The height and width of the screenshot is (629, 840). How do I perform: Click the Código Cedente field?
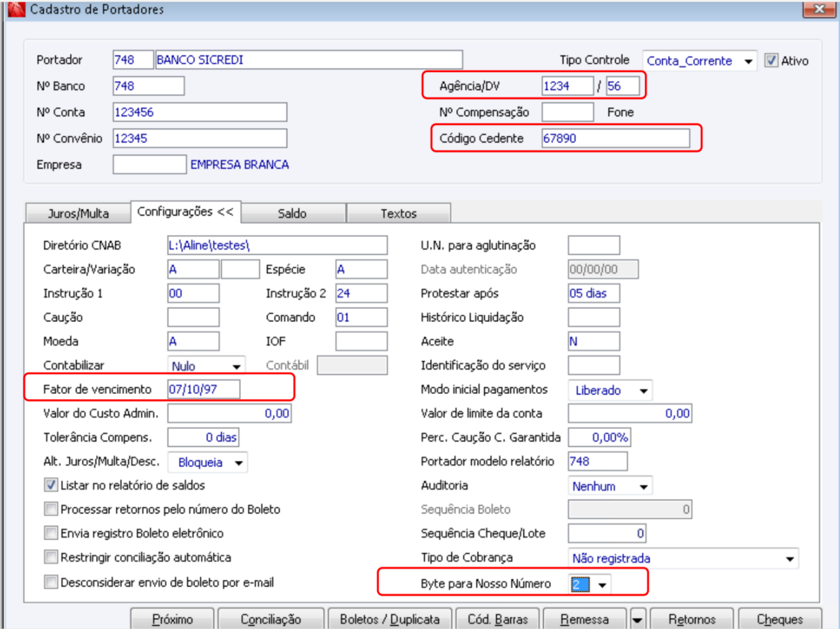(615, 138)
